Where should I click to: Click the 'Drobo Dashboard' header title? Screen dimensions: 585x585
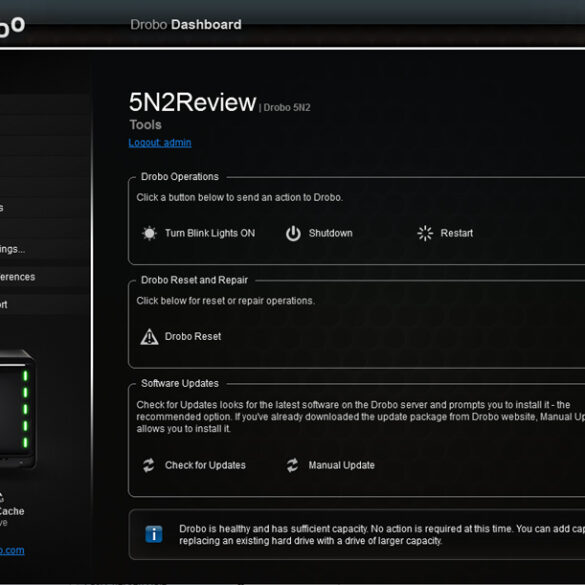186,25
